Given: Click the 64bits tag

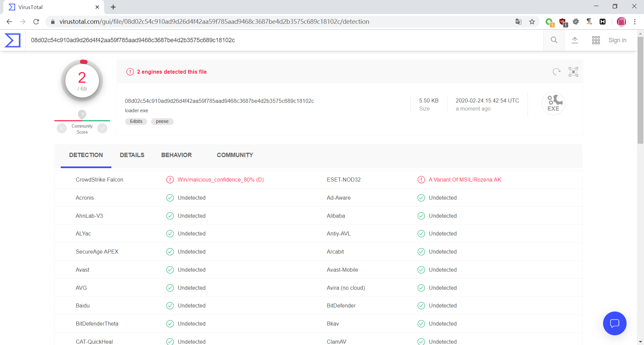Looking at the screenshot, I should click(136, 122).
